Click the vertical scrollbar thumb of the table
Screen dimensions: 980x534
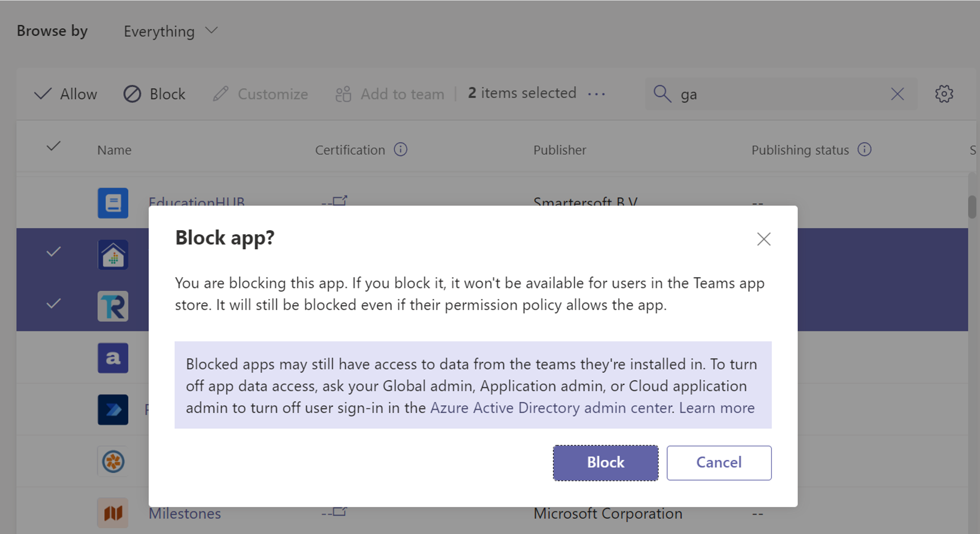pos(972,207)
